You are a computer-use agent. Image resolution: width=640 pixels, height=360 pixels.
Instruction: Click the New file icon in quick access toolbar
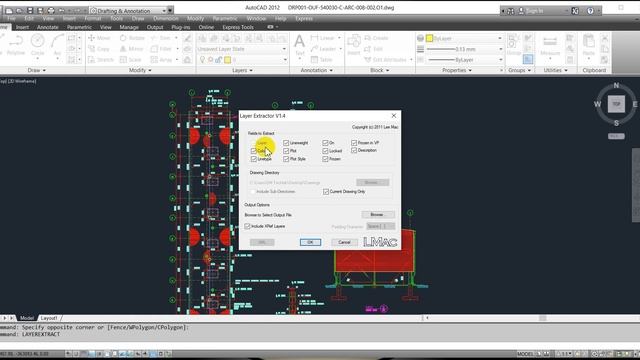pyautogui.click(x=9, y=10)
